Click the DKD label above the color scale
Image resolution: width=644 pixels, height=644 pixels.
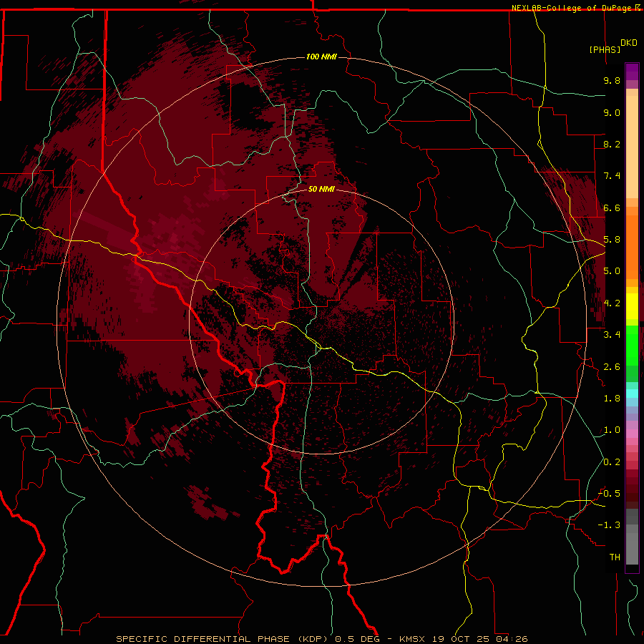pos(629,43)
